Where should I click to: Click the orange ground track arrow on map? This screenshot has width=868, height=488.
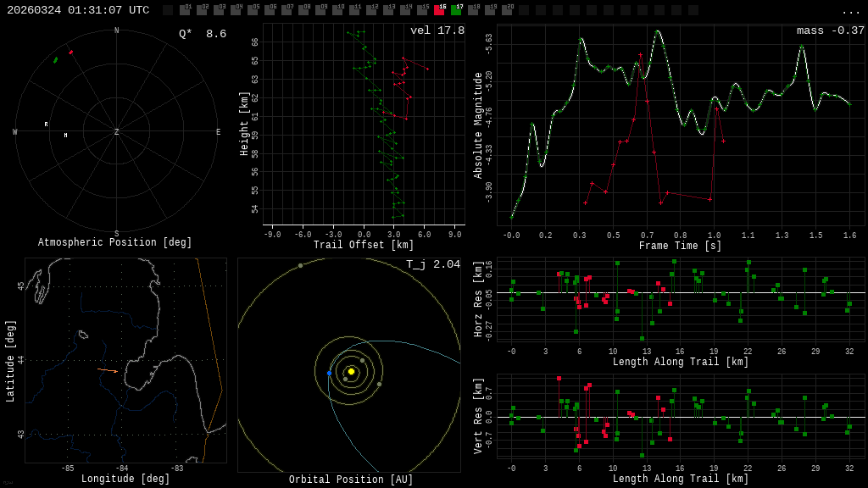108,370
